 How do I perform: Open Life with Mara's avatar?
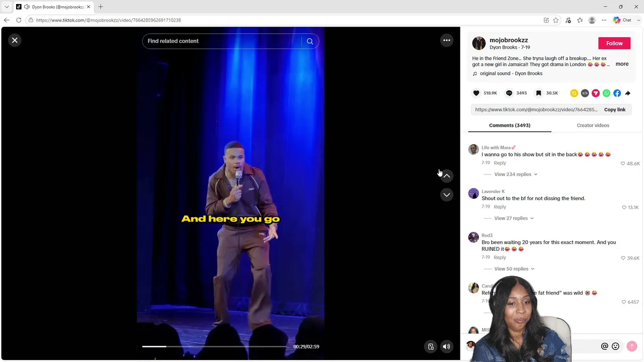tap(473, 150)
